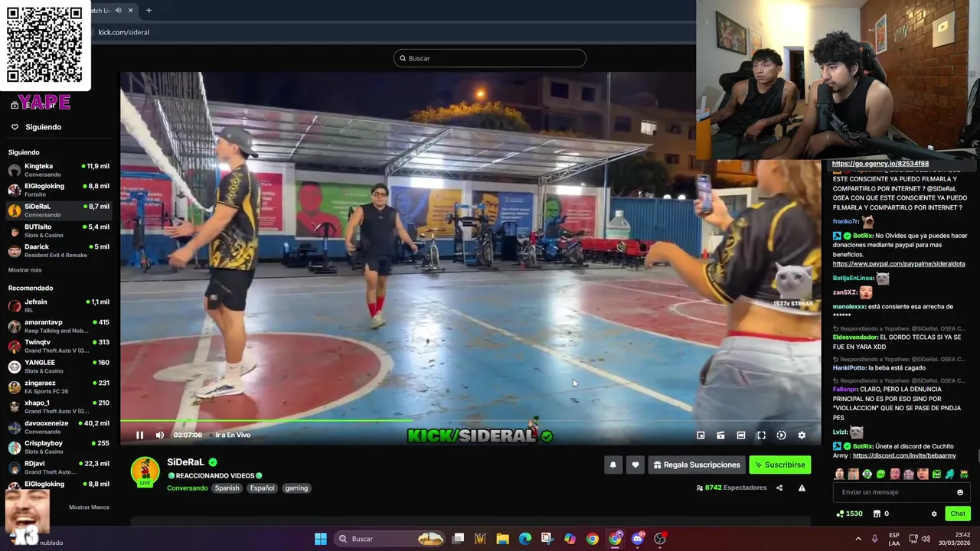The width and height of the screenshot is (980, 551).
Task: Open Daarick's Resident Evil 4 channel
Action: (x=59, y=250)
